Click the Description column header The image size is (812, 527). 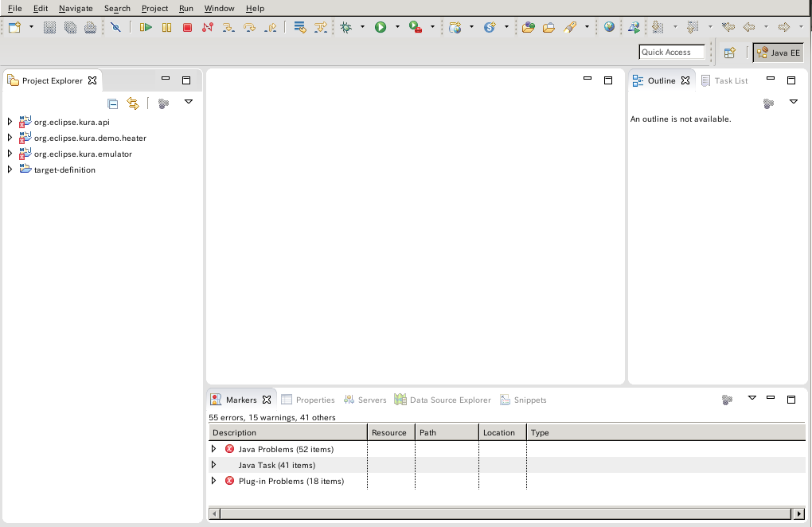[x=288, y=433]
